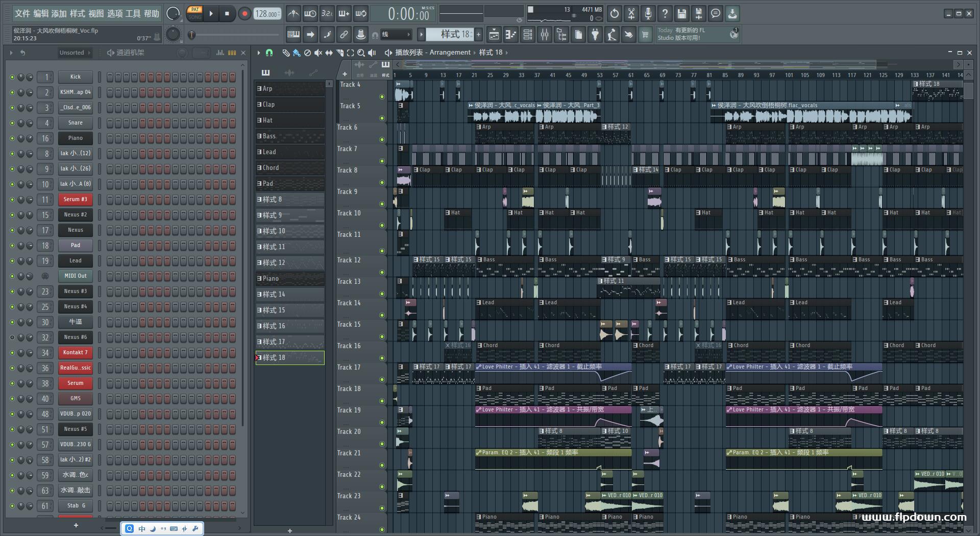Select the Slice tool in the playlist toolbar
The image size is (980, 536).
[x=339, y=53]
